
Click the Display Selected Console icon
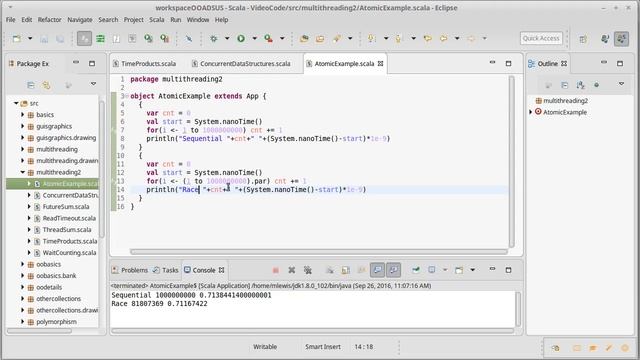coord(431,270)
